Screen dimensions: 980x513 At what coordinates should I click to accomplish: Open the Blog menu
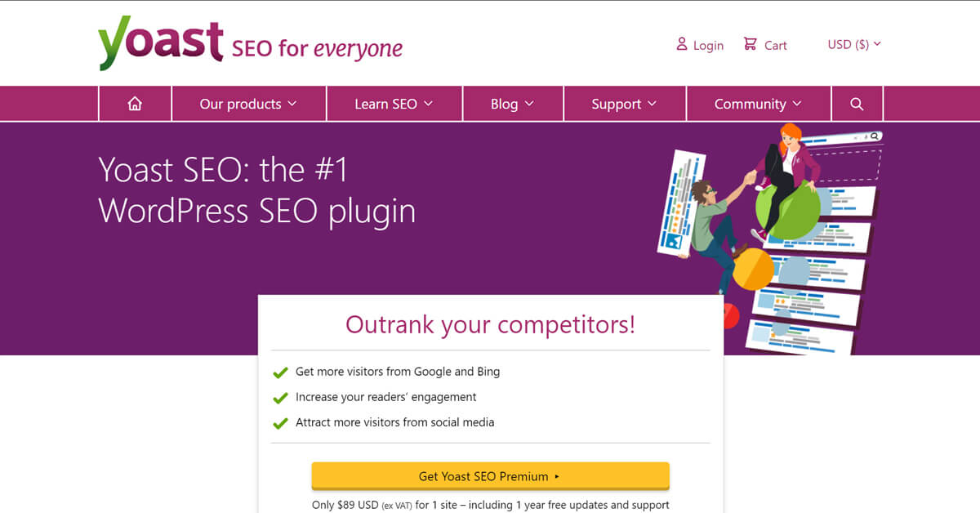tap(512, 104)
